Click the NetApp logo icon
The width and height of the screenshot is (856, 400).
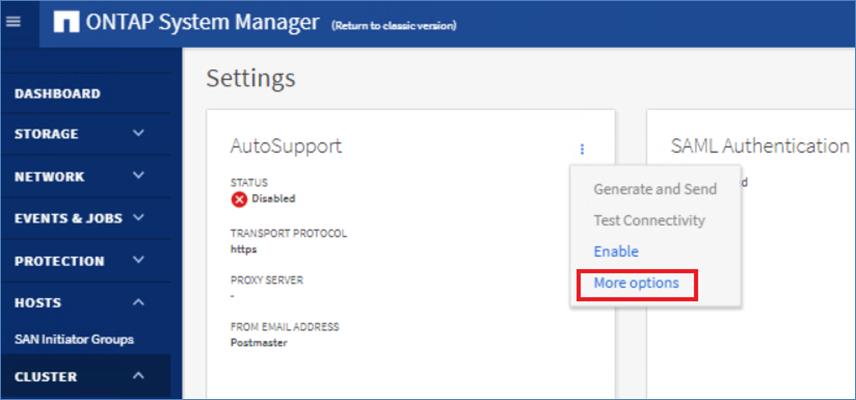[x=66, y=22]
